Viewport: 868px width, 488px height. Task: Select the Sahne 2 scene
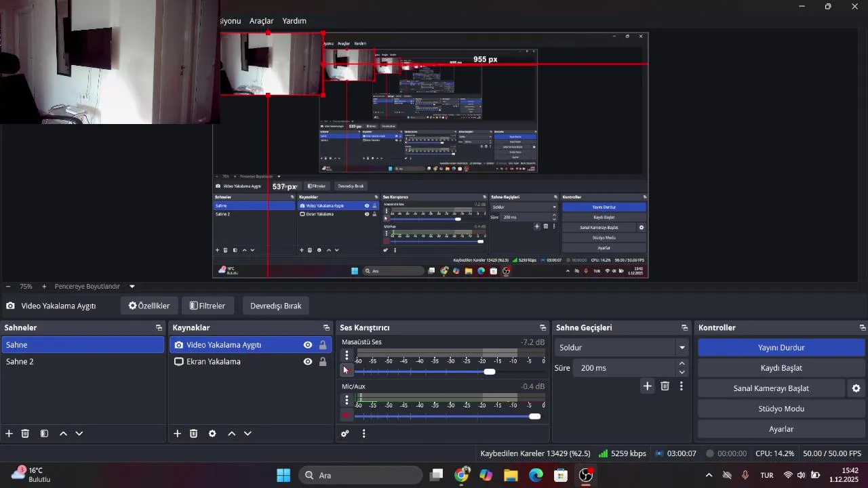pyautogui.click(x=83, y=362)
